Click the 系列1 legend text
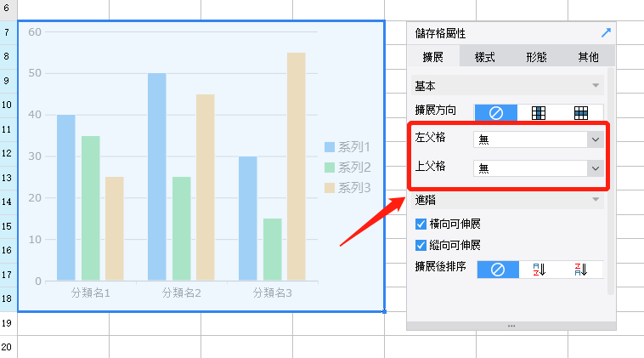Screen dimensions: 644x358 [x=354, y=147]
